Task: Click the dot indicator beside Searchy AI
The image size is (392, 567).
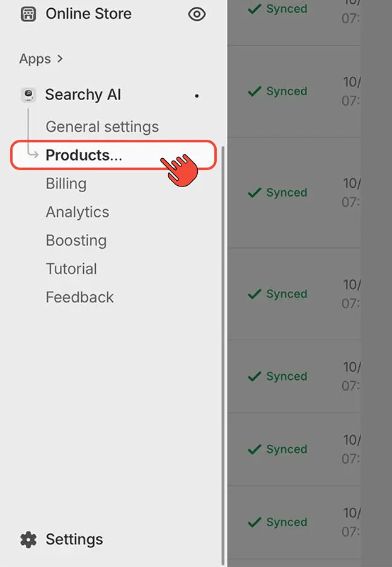Action: pyautogui.click(x=197, y=96)
